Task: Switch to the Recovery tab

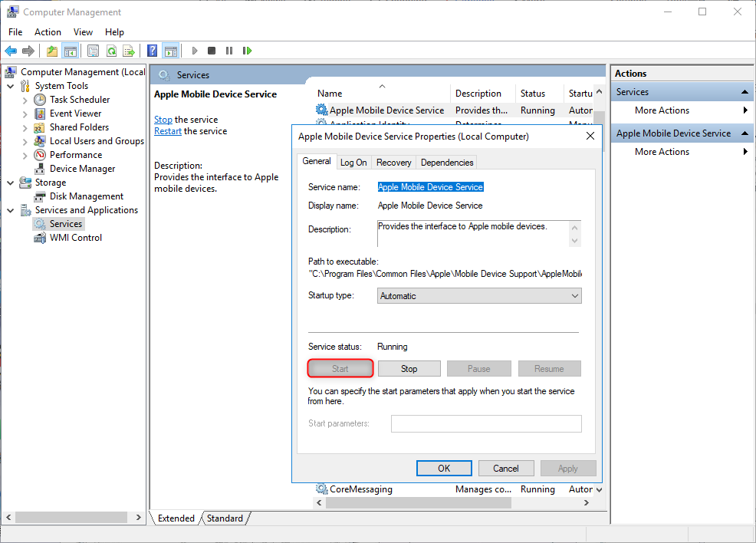Action: [x=393, y=163]
